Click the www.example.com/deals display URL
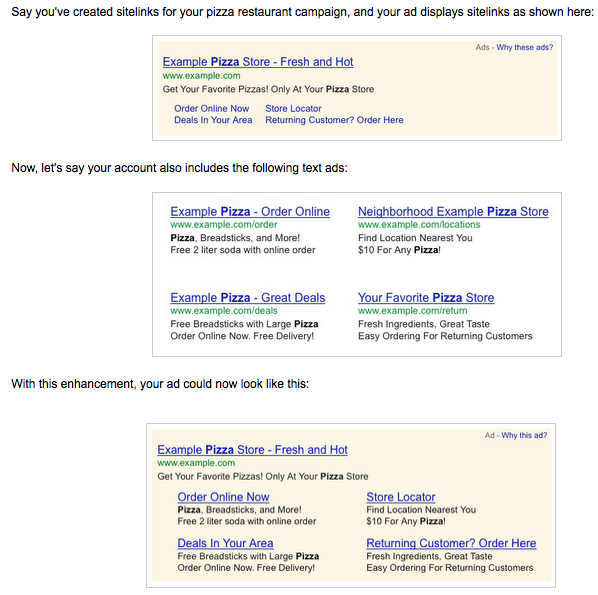The height and width of the screenshot is (595, 598). [x=224, y=311]
